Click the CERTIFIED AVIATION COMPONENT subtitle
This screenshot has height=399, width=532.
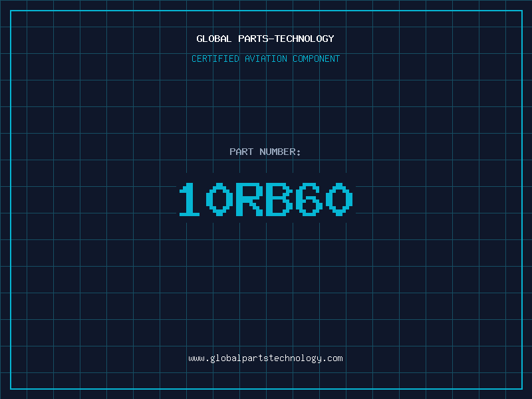[x=265, y=59]
